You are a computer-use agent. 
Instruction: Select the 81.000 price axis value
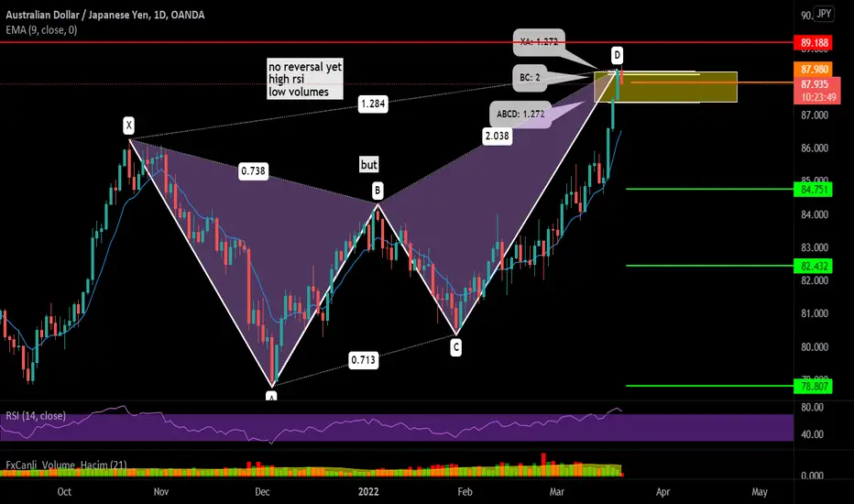coord(815,313)
